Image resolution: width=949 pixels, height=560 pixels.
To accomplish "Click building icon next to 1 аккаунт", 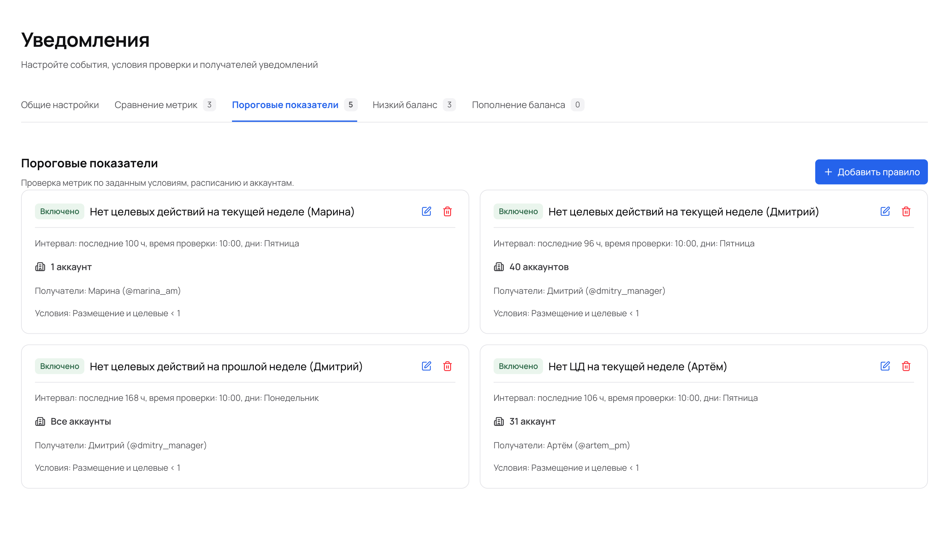I will 40,267.
